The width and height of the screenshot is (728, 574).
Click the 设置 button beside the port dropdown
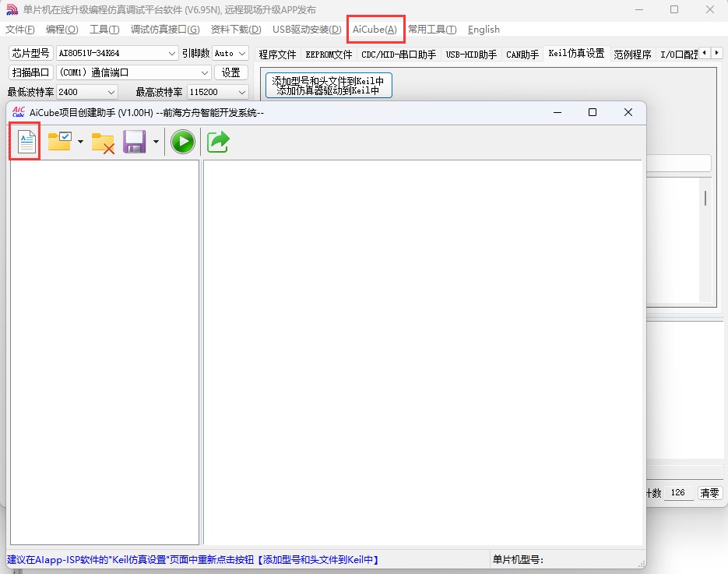[230, 72]
